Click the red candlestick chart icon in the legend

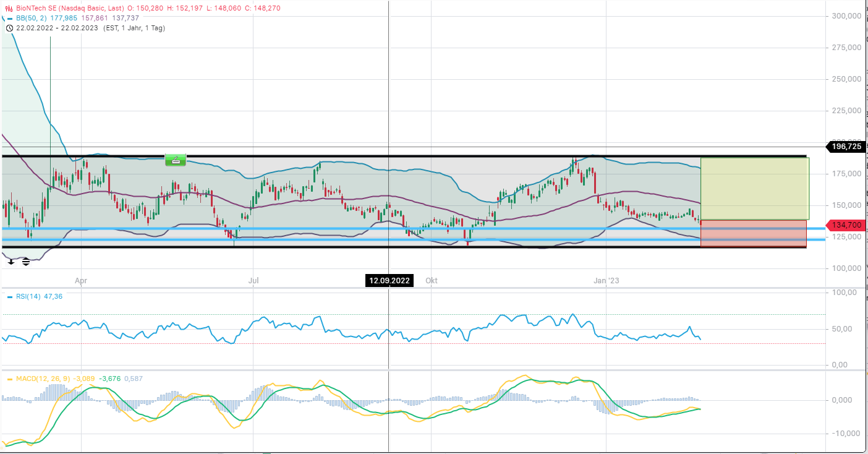[9, 8]
